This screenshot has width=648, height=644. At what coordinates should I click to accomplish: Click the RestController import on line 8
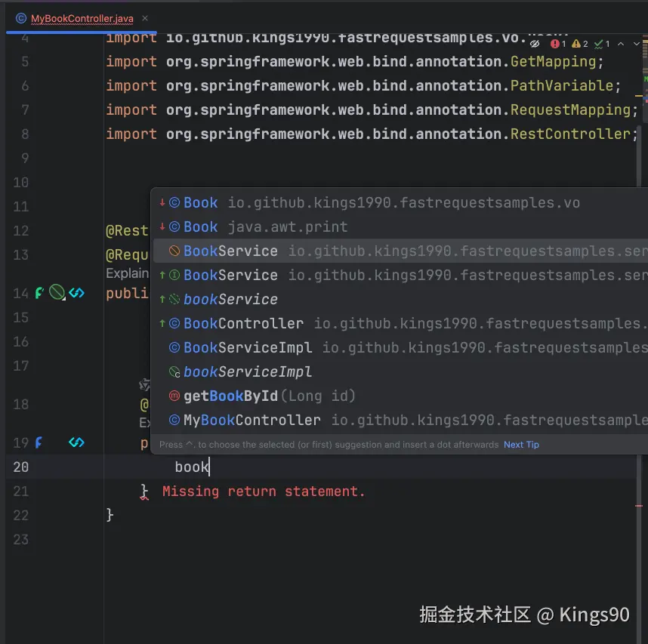570,134
